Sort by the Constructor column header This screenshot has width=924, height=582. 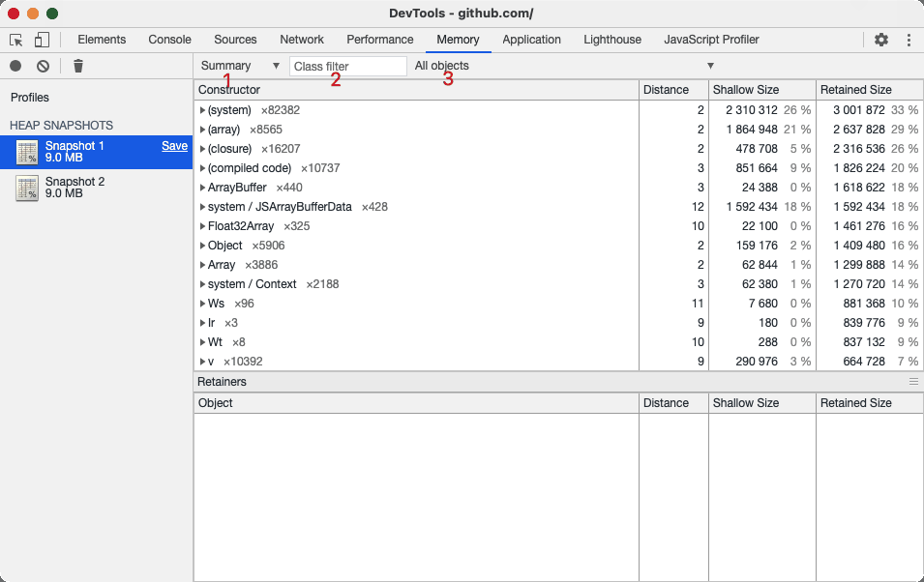[416, 90]
